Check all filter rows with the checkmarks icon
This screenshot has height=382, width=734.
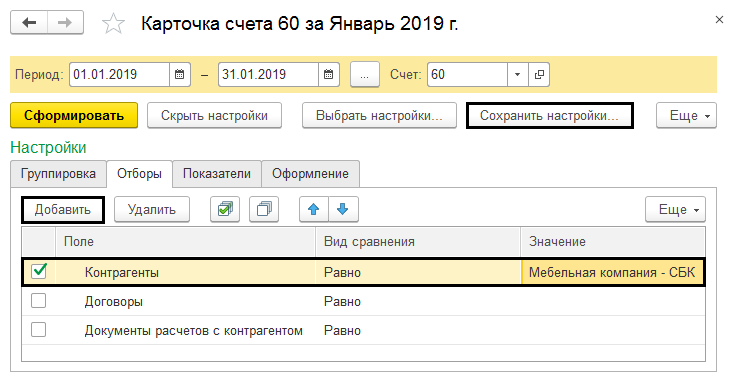pos(225,209)
